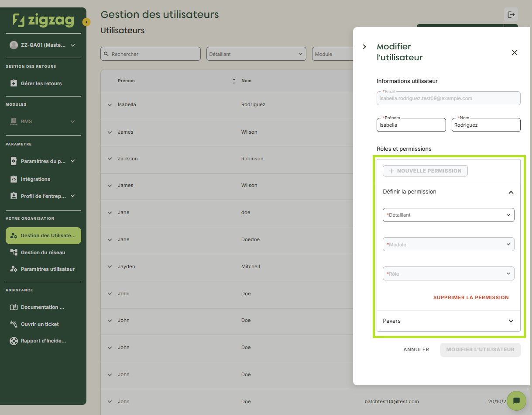Viewport: 532px width, 415px height.
Task: Expand the Isabella Rodriguez row
Action: point(110,105)
